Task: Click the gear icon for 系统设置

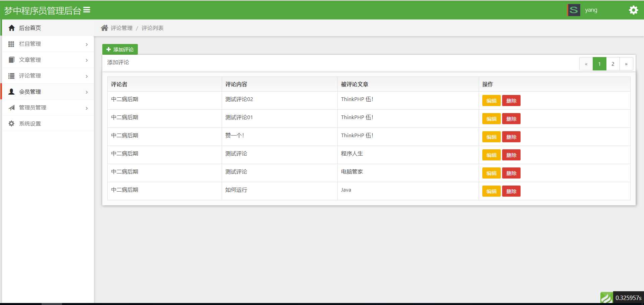Action: pos(11,123)
